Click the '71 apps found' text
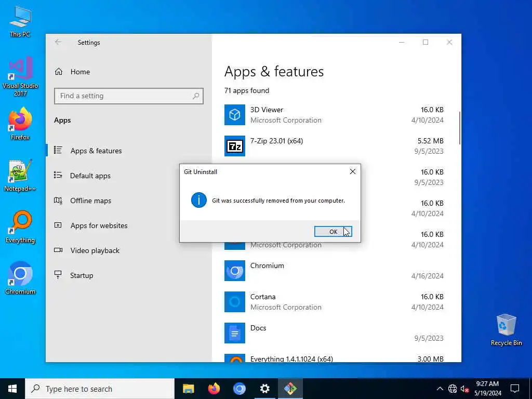 pos(247,90)
